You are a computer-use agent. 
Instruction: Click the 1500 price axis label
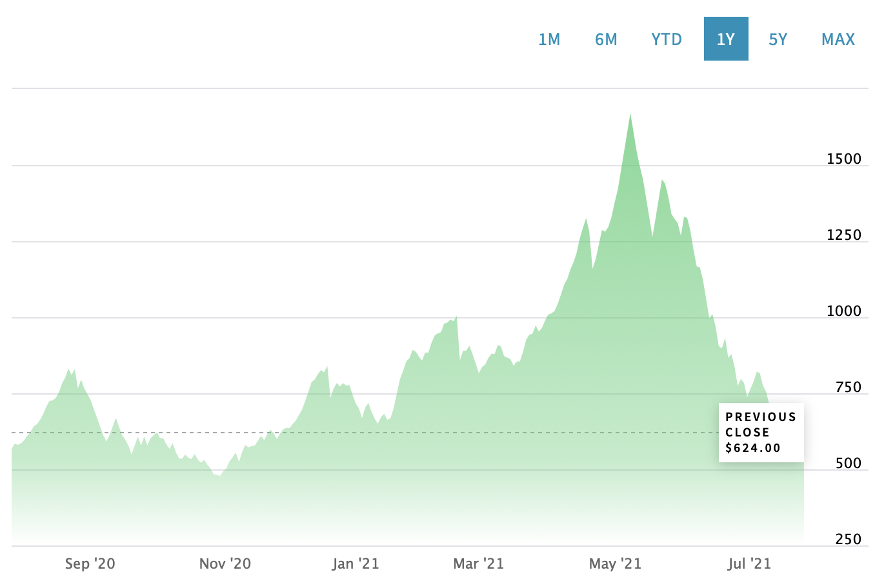click(x=844, y=159)
